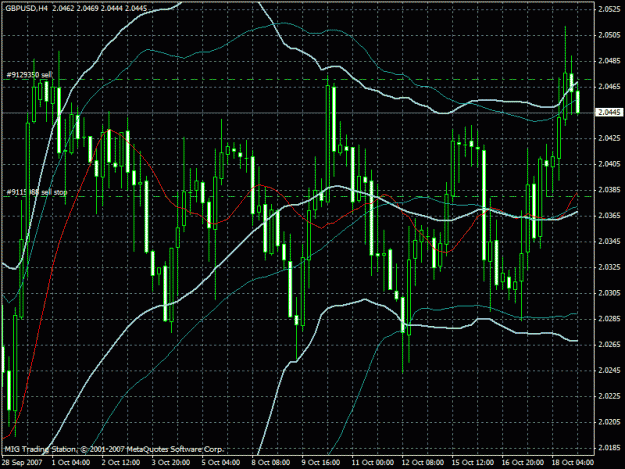Select the #9129350 sell order label
625x469 pixels.
click(x=29, y=75)
